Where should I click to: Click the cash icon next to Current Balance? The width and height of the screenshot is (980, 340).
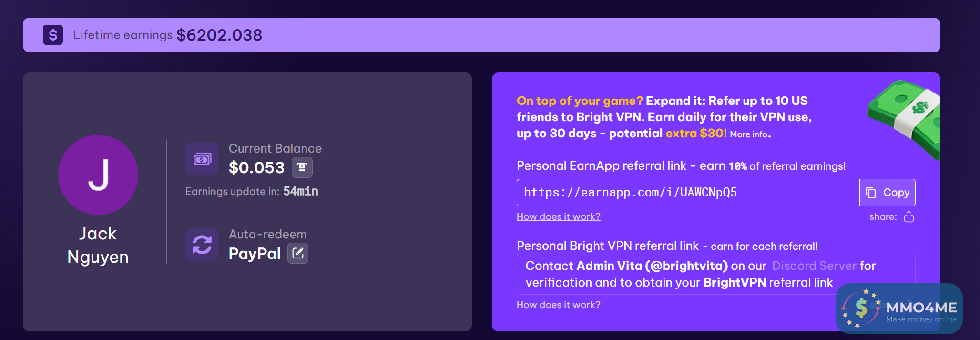pos(202,159)
